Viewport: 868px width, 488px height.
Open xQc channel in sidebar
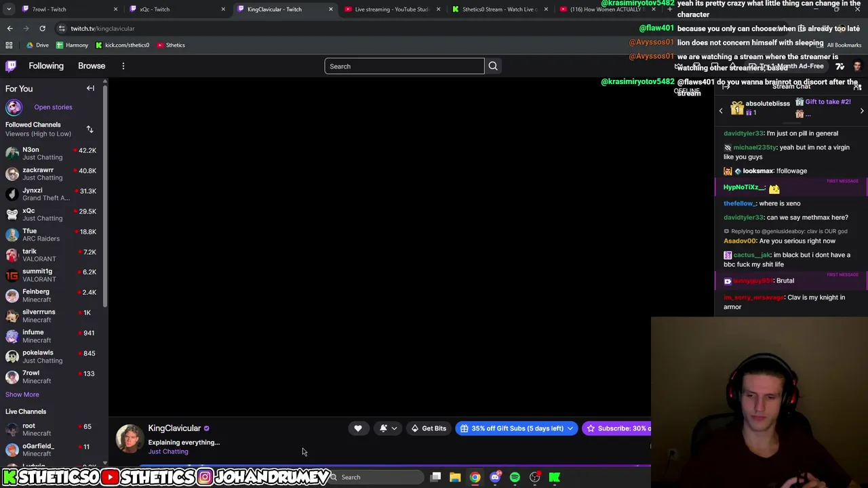pos(52,214)
